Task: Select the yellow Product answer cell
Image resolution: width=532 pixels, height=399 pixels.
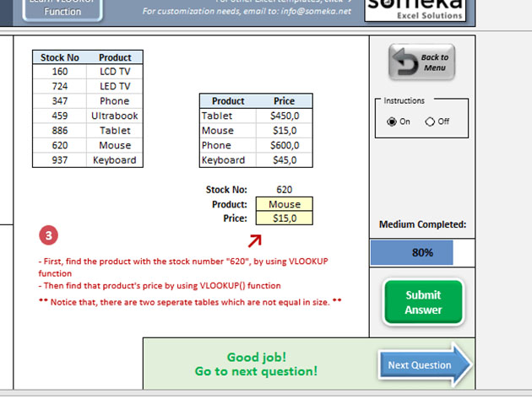Action: click(x=285, y=204)
